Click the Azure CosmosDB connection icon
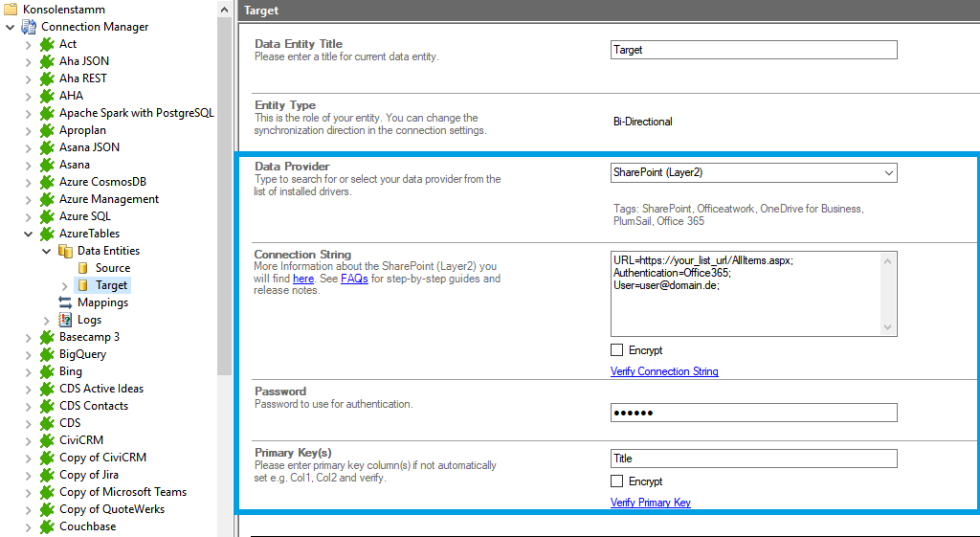980x537 pixels. point(47,182)
